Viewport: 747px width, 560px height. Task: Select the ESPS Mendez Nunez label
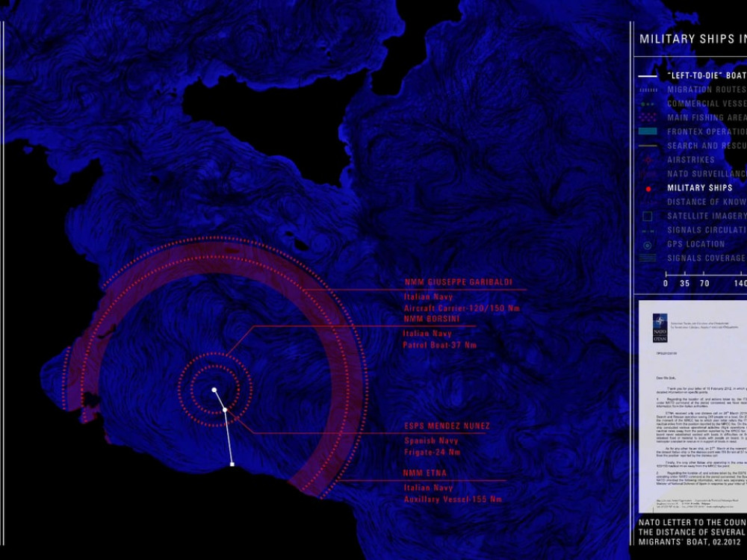[x=447, y=426]
